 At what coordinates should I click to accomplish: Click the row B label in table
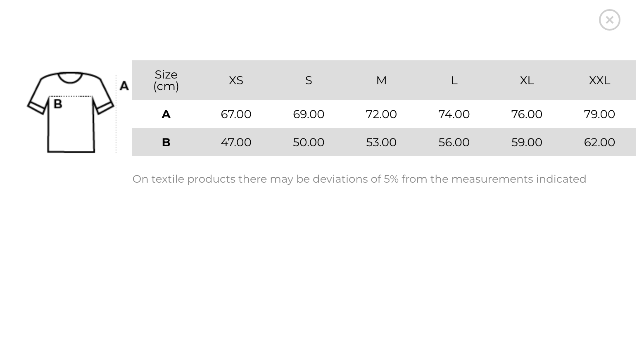166,142
